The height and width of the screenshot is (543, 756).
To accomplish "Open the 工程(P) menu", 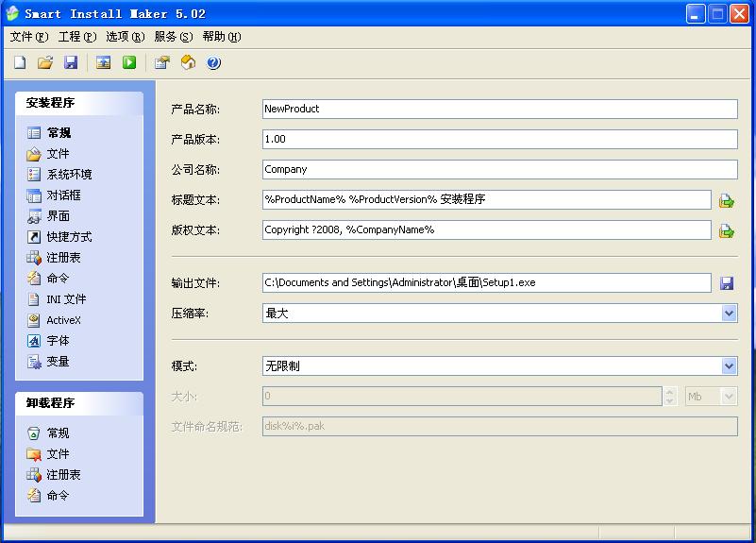I will coord(77,37).
